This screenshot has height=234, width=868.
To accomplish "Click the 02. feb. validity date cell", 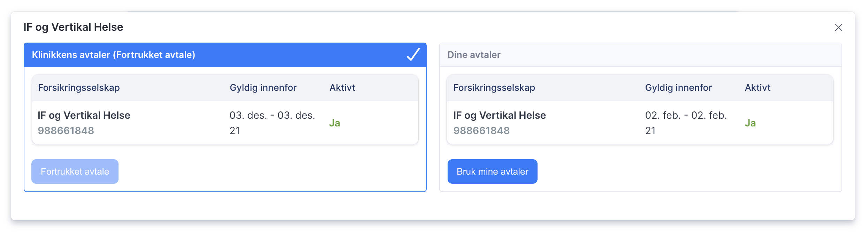I will pos(686,123).
